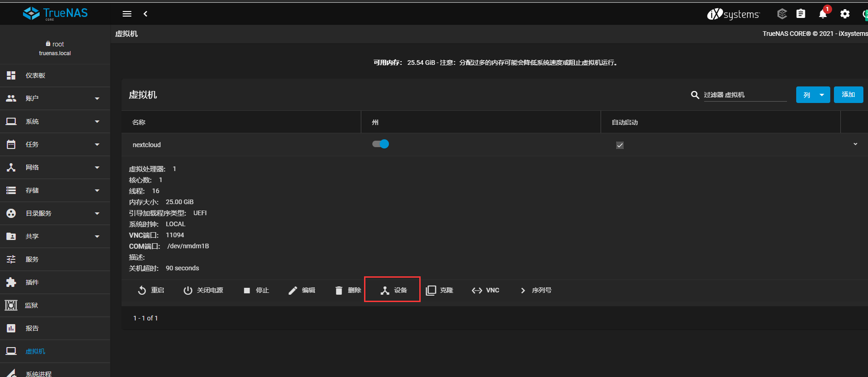868x377 pixels.
Task: Open the settings gear icon
Action: (x=845, y=14)
